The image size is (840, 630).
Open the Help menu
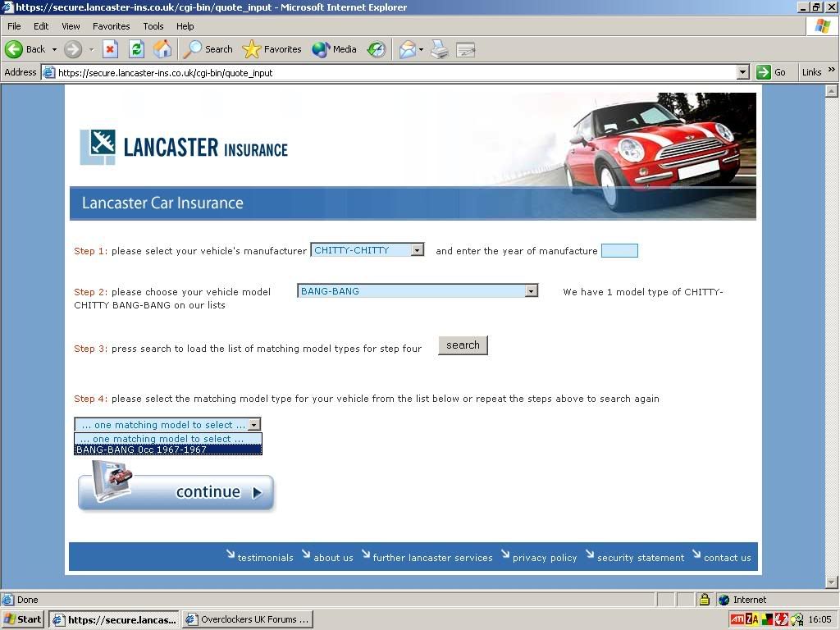coord(185,26)
